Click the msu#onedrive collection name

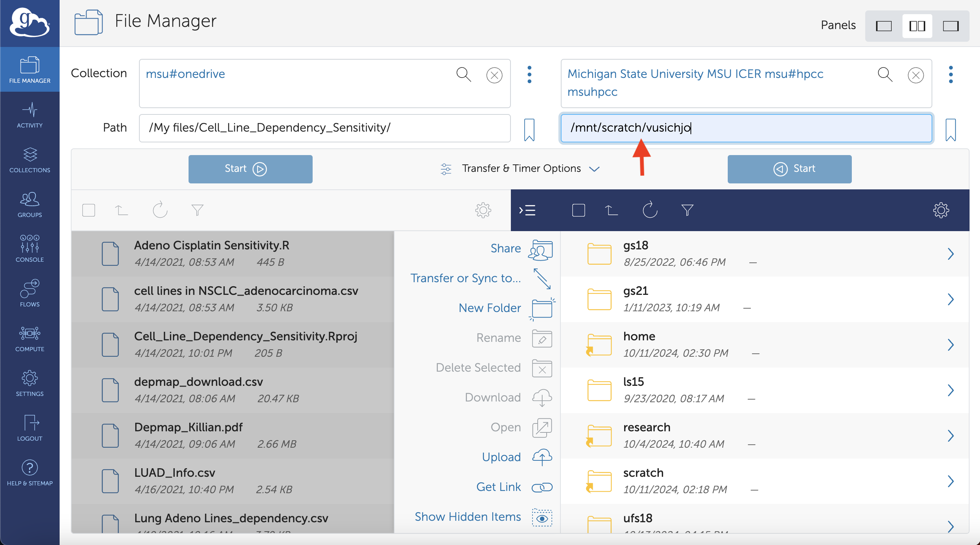(x=185, y=74)
